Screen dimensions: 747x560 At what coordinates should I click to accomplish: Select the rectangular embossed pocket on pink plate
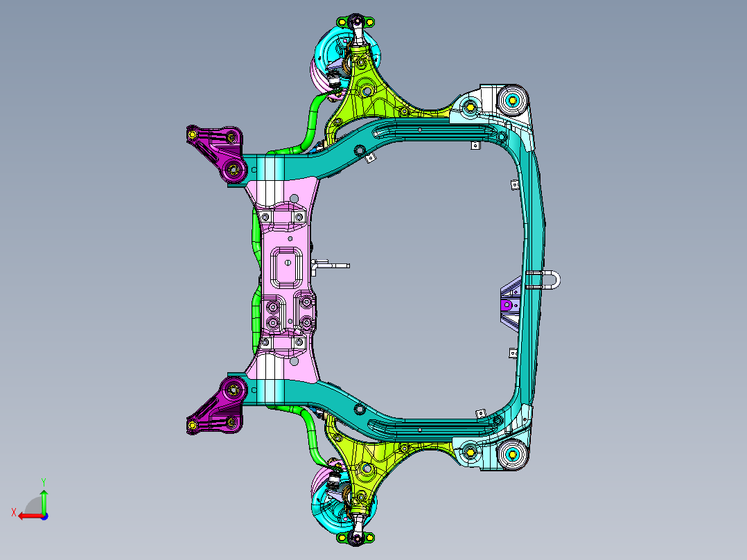[286, 267]
